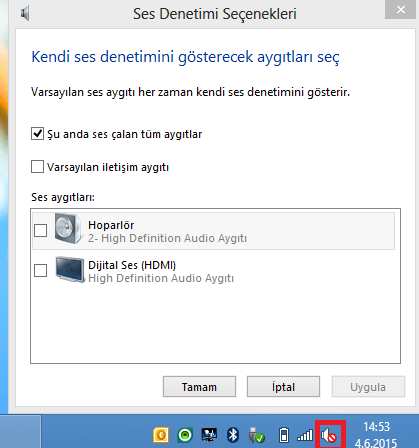Screen dimensions: 419x448
Task: Click the battery tray icon
Action: point(284,435)
